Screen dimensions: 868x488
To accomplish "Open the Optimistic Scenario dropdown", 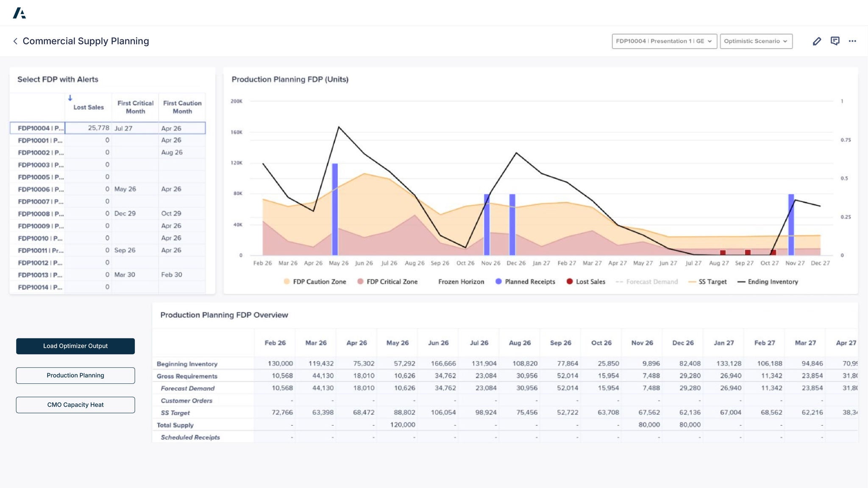I will tap(756, 41).
